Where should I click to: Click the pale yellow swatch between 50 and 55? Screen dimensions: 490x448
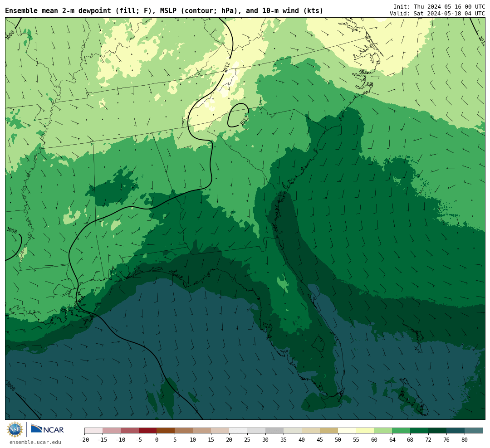[x=347, y=431]
